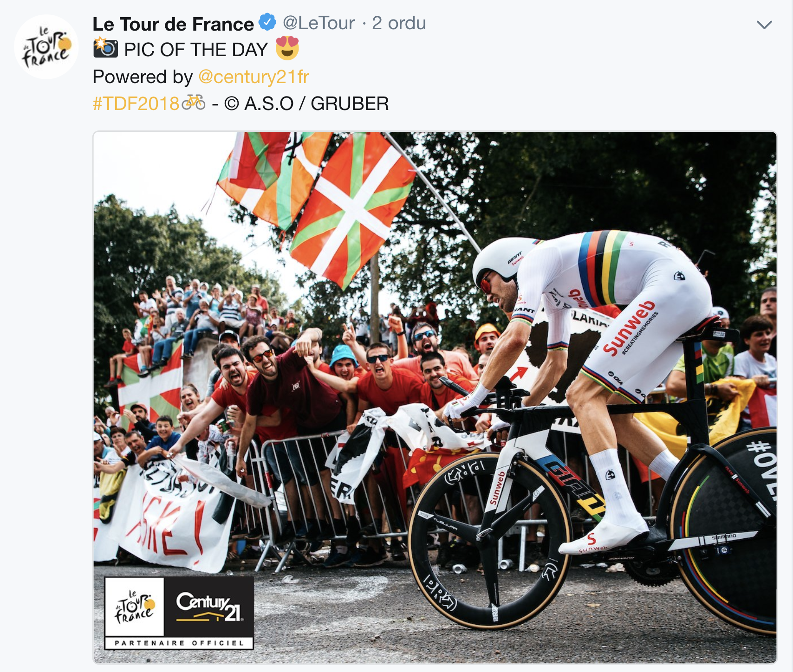Click the camera emoji before PIC OF THE DAY
Image resolution: width=793 pixels, height=672 pixels.
coord(105,48)
